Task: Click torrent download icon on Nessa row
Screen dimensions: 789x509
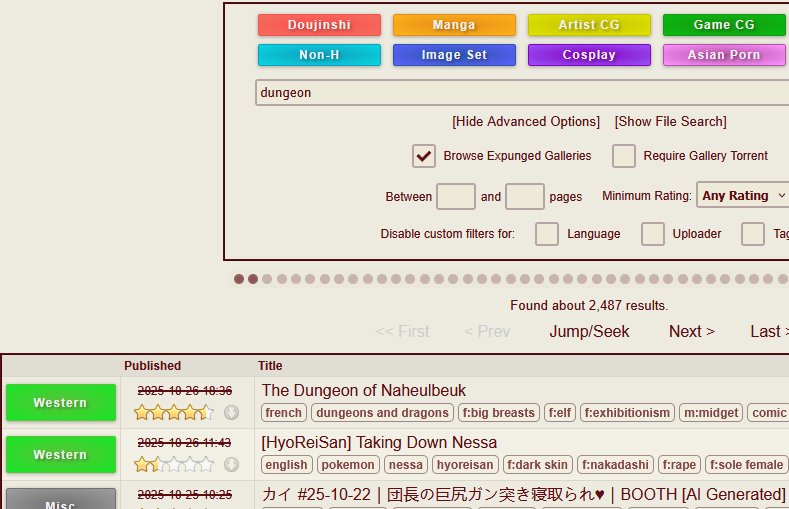Action: point(231,464)
